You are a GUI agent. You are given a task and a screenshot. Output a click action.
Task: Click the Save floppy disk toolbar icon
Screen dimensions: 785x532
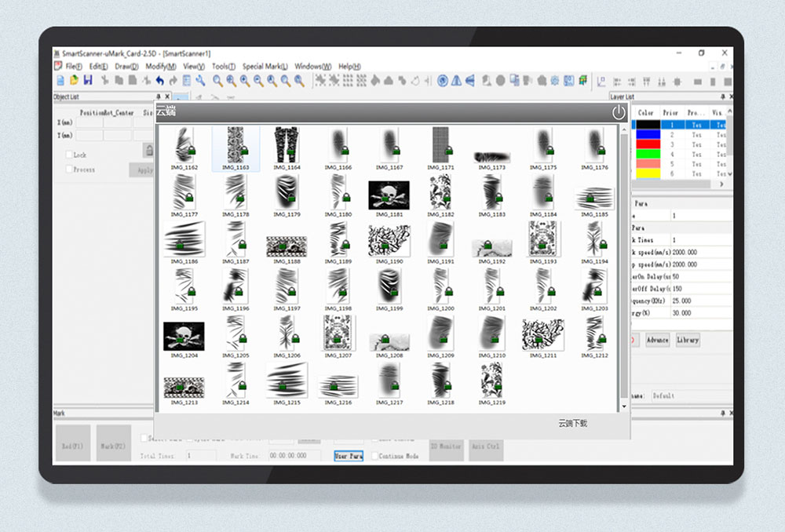pyautogui.click(x=88, y=80)
